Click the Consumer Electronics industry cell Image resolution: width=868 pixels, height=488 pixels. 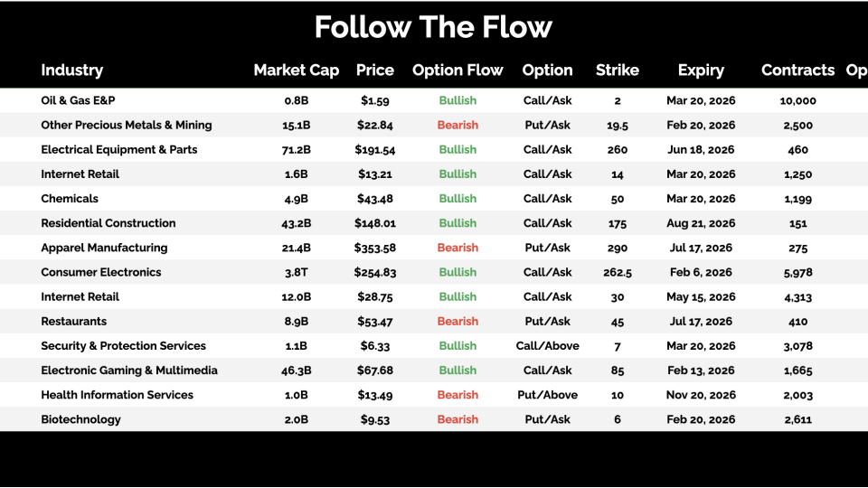click(101, 272)
